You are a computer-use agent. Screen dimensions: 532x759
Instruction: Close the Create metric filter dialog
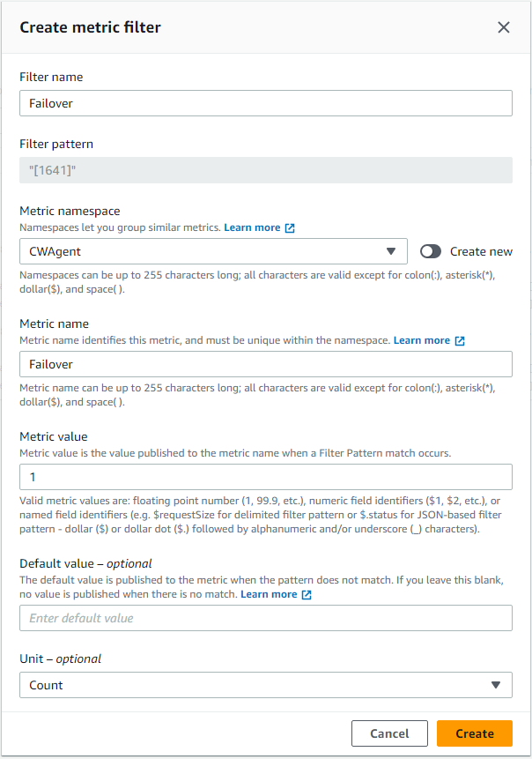504,27
